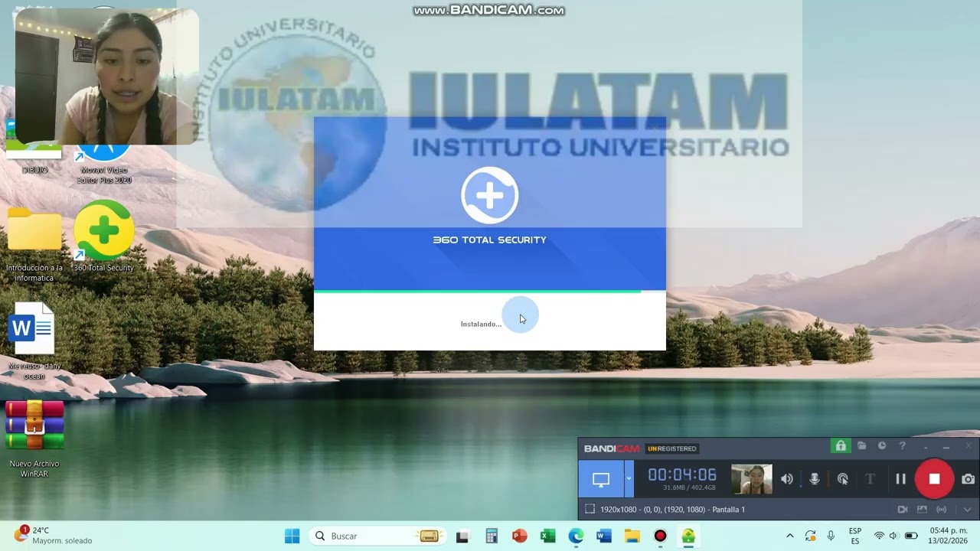Screen dimensions: 980x551
Task: Show hidden tray icons chevron
Action: pyautogui.click(x=789, y=536)
